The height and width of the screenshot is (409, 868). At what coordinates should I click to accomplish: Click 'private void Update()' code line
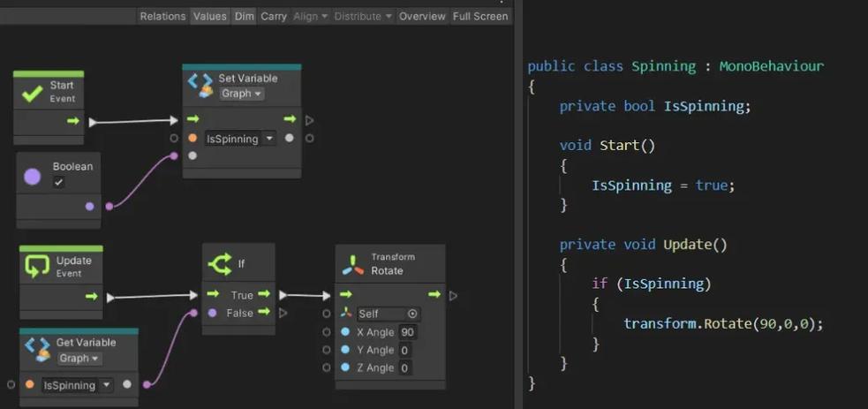point(643,244)
